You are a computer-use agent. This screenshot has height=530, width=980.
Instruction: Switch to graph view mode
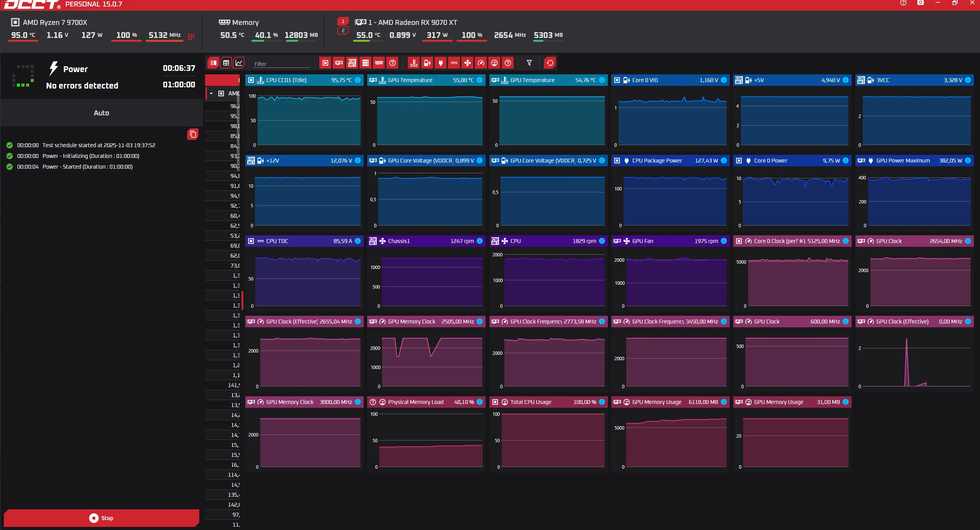pos(239,63)
